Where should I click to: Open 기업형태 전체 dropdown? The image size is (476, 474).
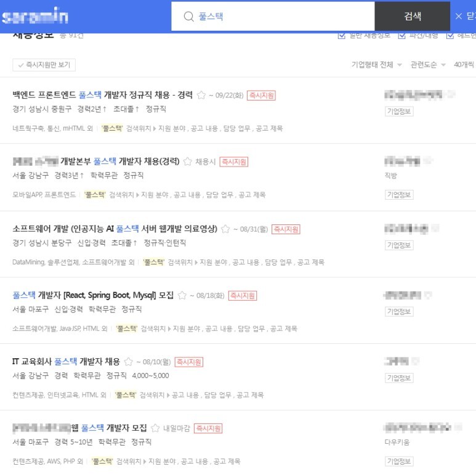pyautogui.click(x=376, y=65)
